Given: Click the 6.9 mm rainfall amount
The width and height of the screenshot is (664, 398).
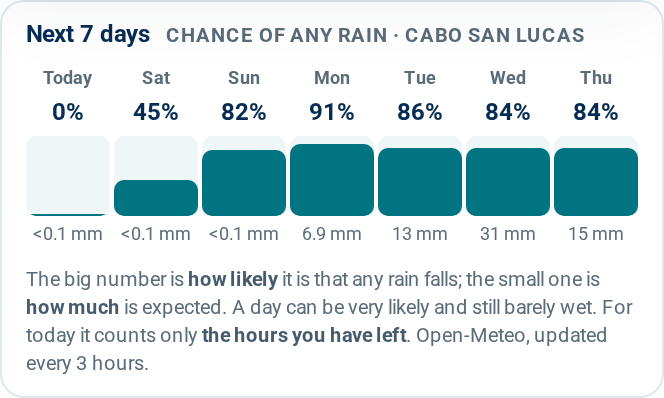Looking at the screenshot, I should [332, 234].
